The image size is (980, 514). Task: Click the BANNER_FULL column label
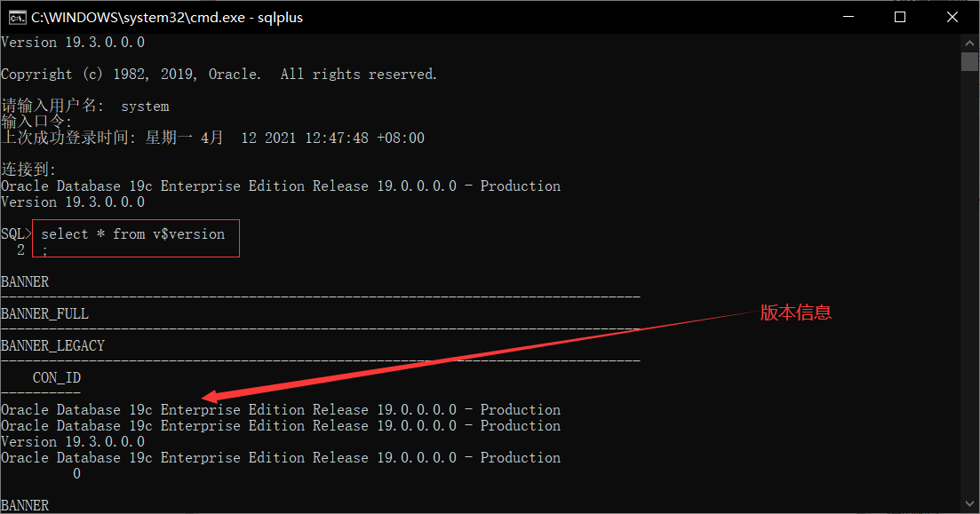(44, 313)
